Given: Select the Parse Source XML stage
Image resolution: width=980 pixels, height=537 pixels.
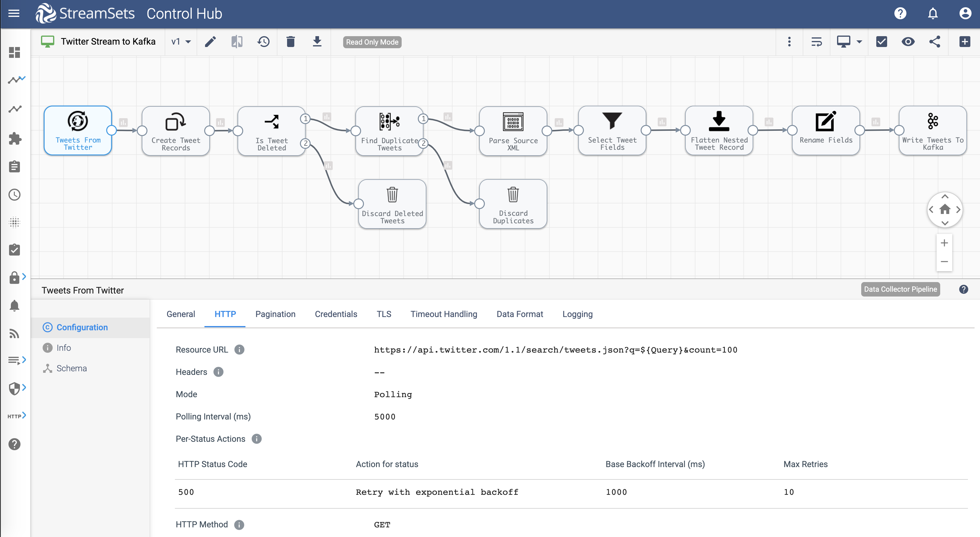Looking at the screenshot, I should click(513, 130).
